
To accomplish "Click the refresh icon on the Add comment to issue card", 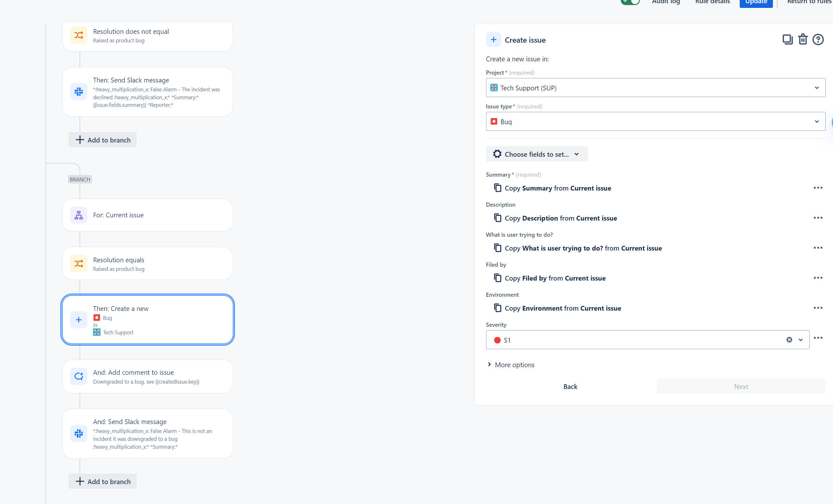I will 79,376.
